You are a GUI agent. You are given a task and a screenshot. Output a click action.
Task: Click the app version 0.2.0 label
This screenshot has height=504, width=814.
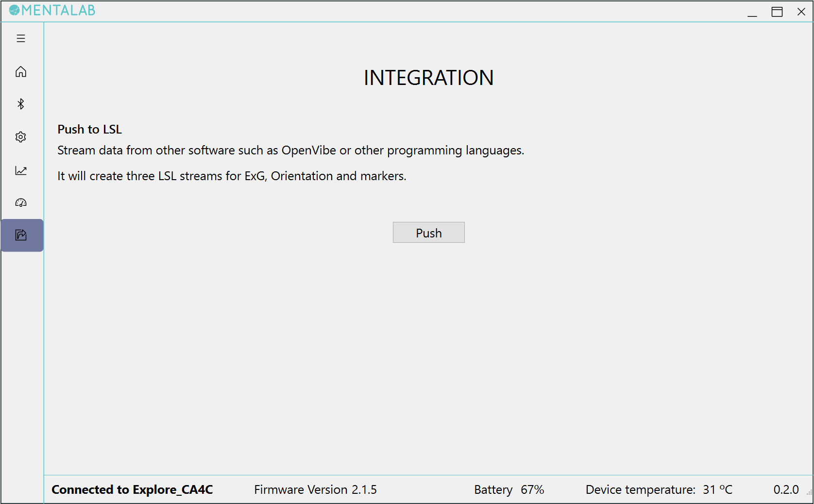coord(786,489)
